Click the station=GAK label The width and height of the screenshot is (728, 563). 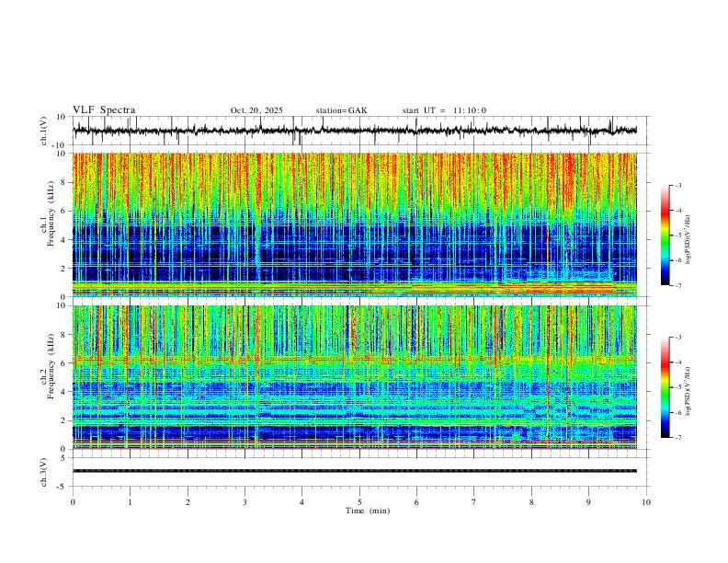341,110
